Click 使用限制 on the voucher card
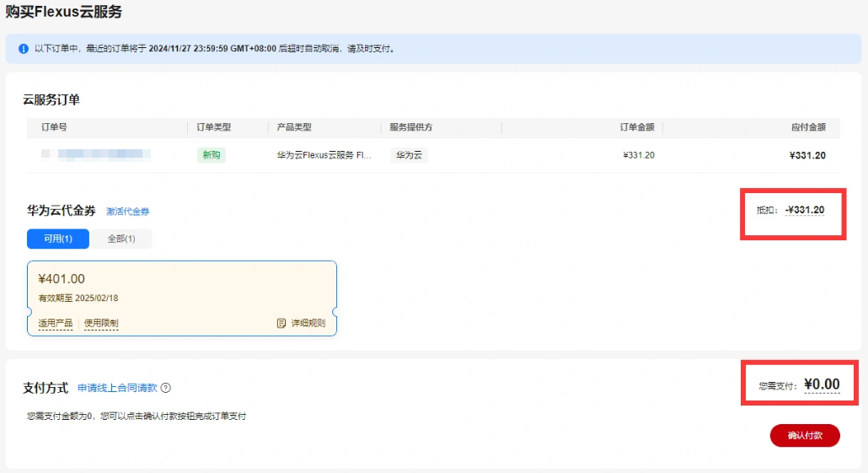Viewport: 868px width, 473px height. point(101,323)
